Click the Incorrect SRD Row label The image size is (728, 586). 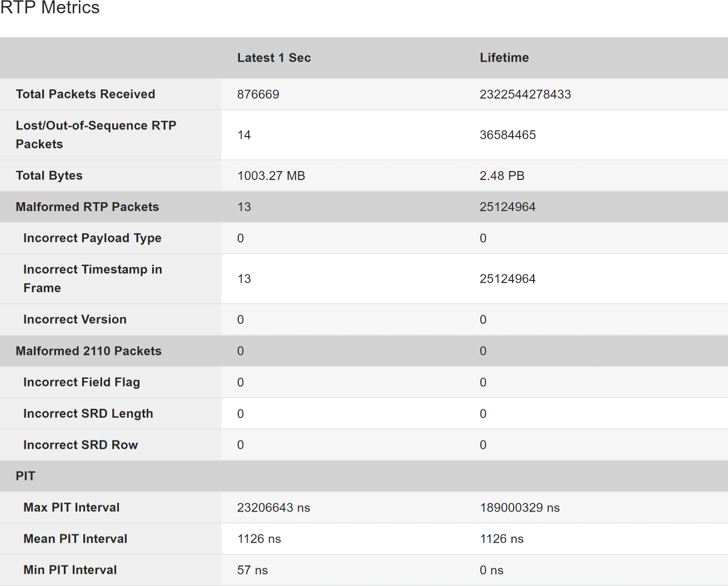point(81,445)
